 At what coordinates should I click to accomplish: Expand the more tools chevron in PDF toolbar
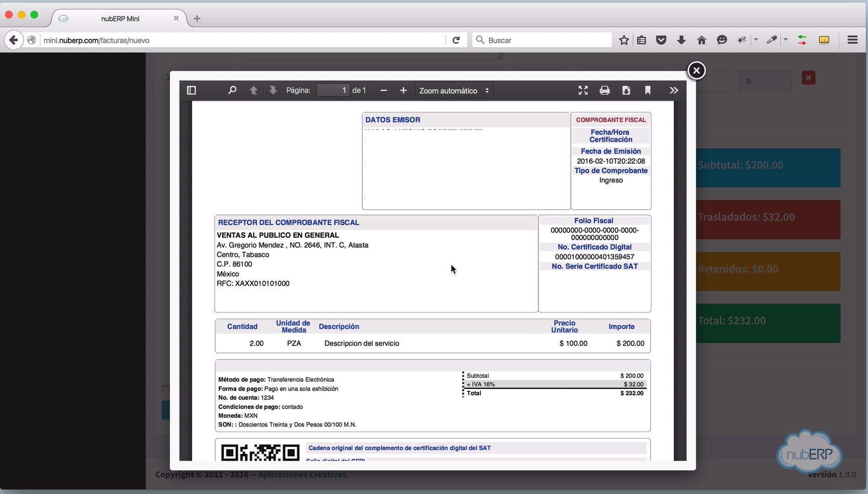(674, 90)
